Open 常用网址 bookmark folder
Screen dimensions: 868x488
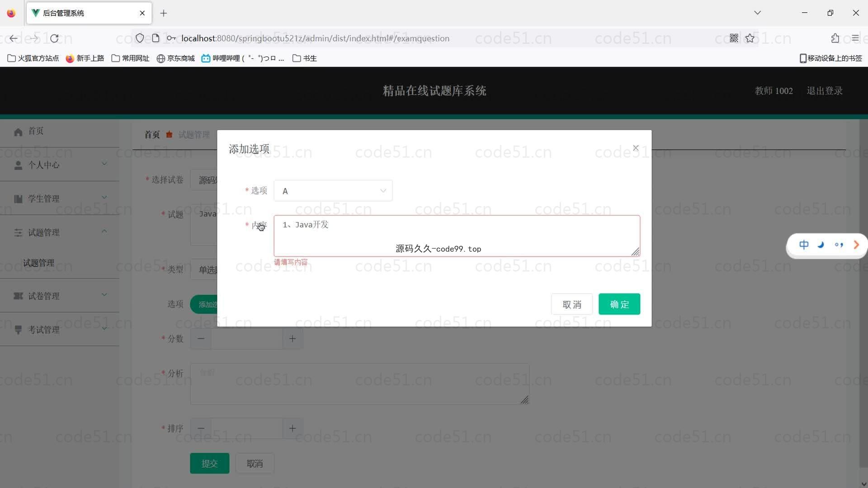click(130, 58)
